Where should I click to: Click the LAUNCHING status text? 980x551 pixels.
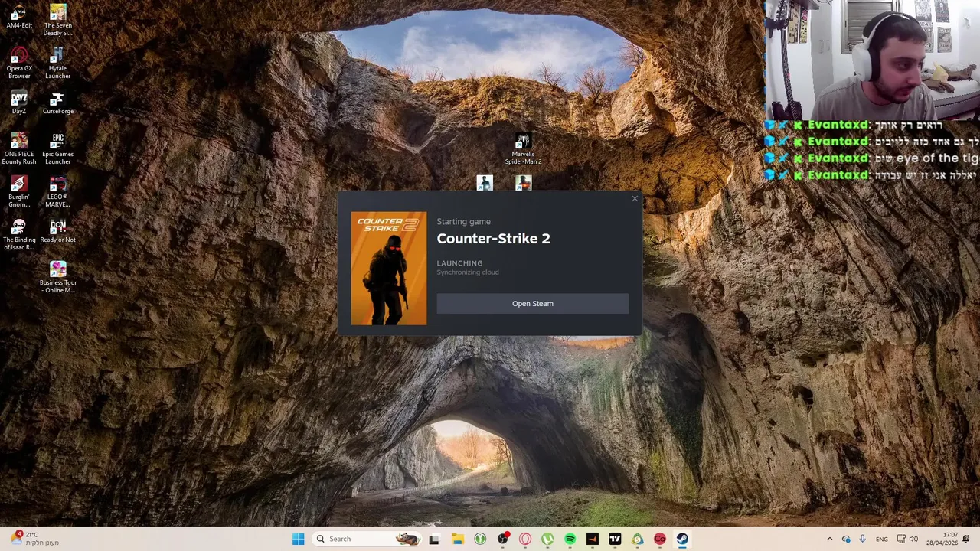tap(459, 263)
